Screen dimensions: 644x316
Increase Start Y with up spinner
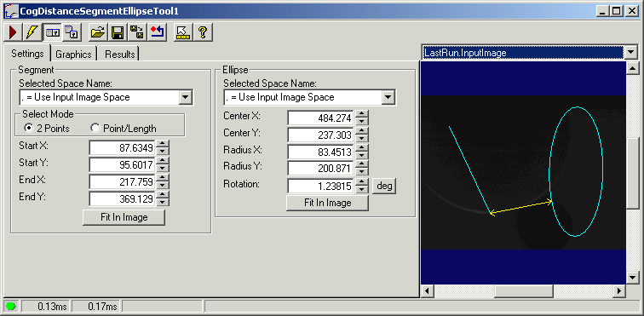163,161
